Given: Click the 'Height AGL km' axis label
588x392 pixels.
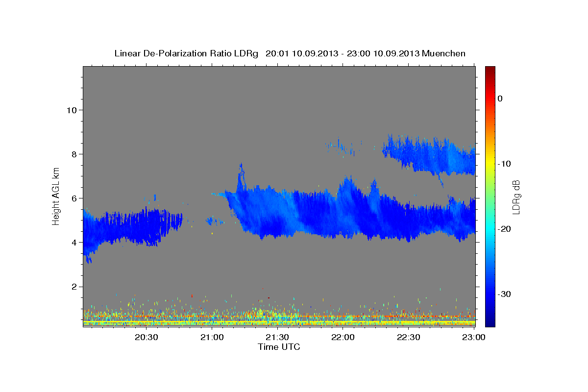Looking at the screenshot, I should (56, 196).
